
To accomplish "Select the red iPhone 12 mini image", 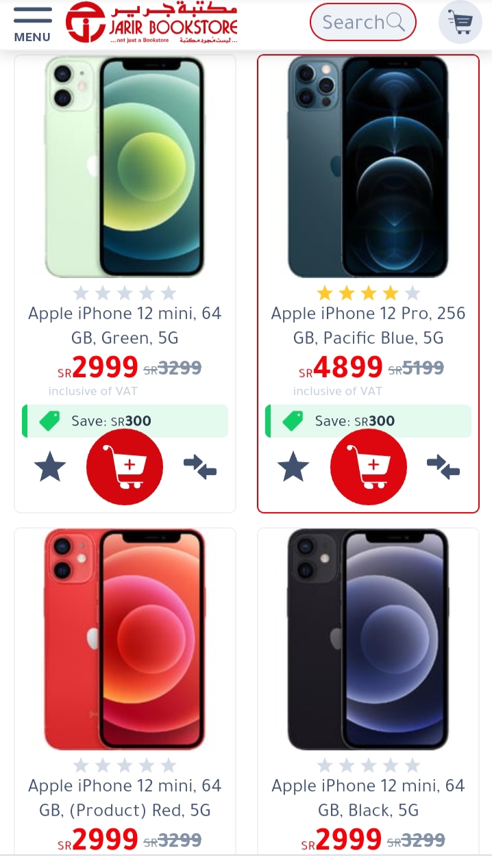I will (125, 639).
